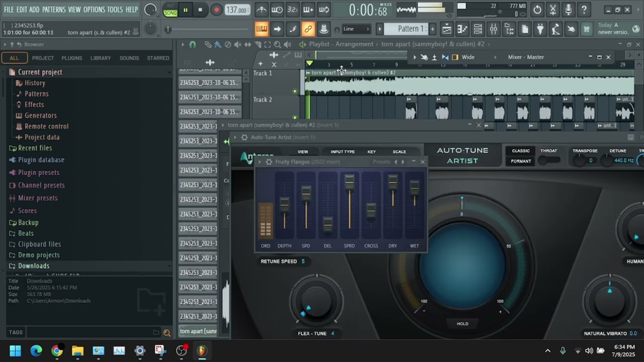Click the step edit arrow icon
This screenshot has width=644, height=362.
tap(277, 29)
